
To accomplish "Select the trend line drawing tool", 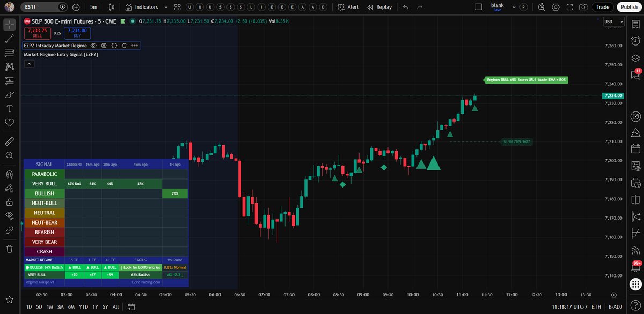I will point(9,39).
